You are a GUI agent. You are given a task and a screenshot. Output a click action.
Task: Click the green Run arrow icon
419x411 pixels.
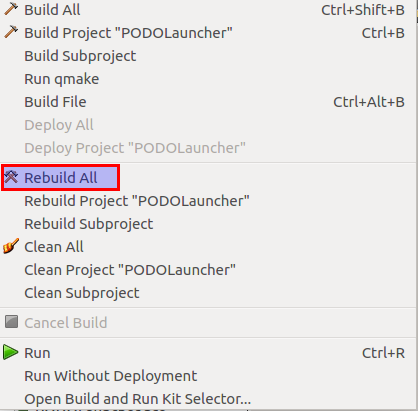[x=11, y=352]
